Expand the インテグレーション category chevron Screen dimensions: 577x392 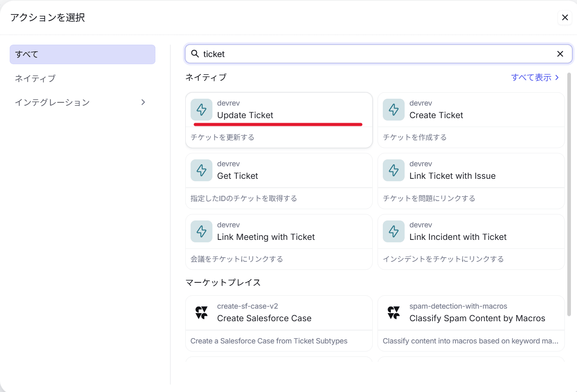click(x=143, y=102)
